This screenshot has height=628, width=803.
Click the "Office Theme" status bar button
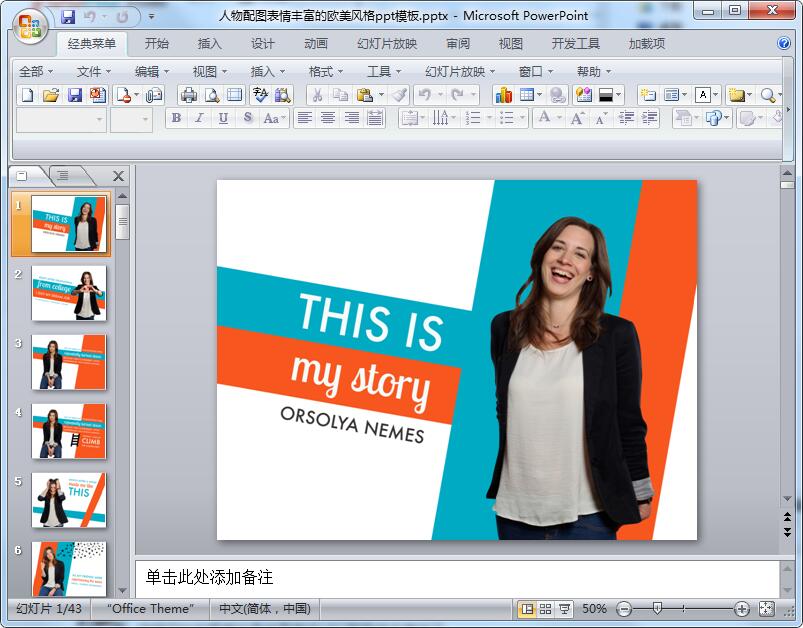(x=151, y=609)
